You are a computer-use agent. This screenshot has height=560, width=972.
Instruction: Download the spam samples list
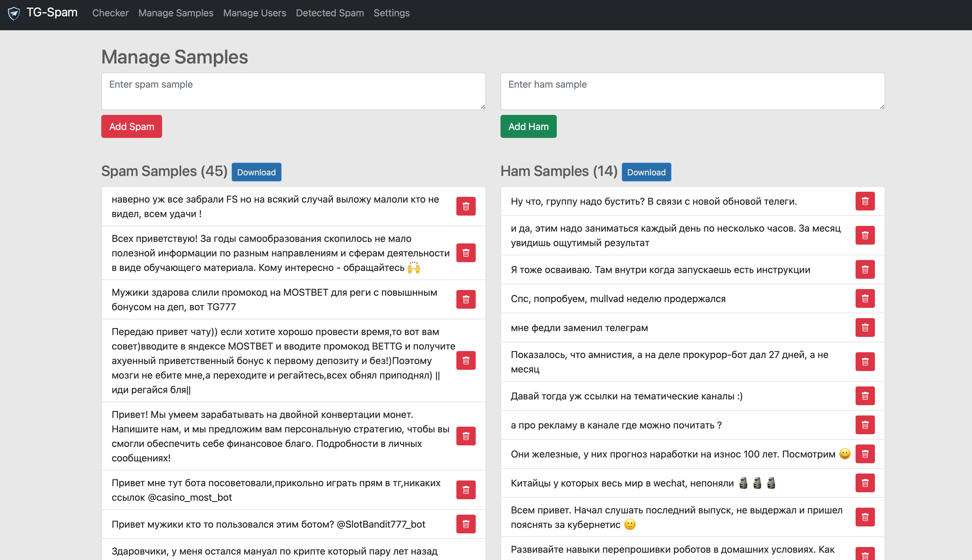pyautogui.click(x=256, y=172)
